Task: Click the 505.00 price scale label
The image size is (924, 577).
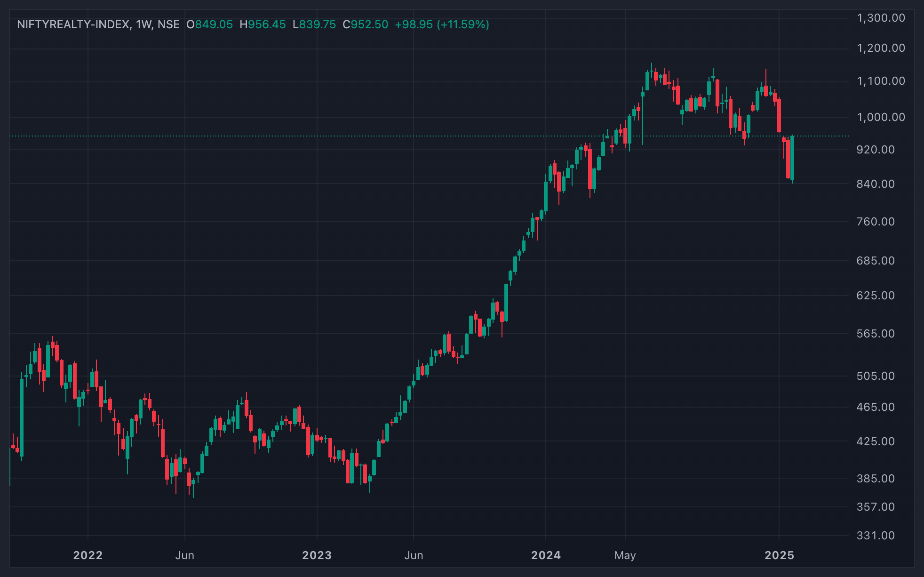Action: [876, 376]
